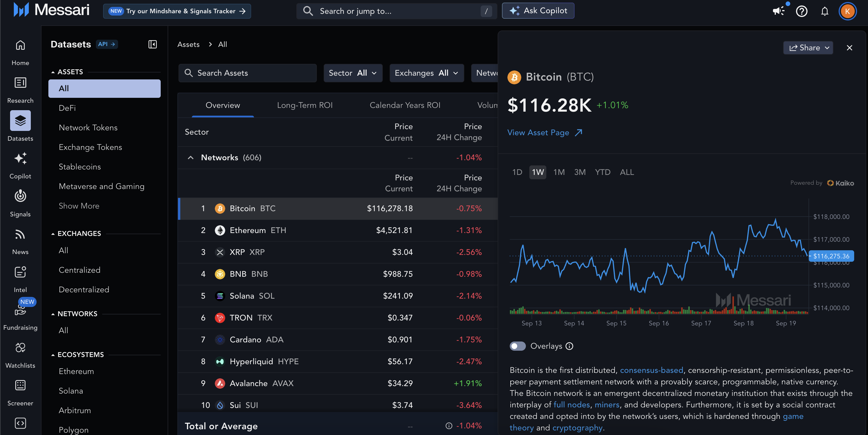Select the 3M chart timeframe
Image resolution: width=868 pixels, height=435 pixels.
click(580, 172)
